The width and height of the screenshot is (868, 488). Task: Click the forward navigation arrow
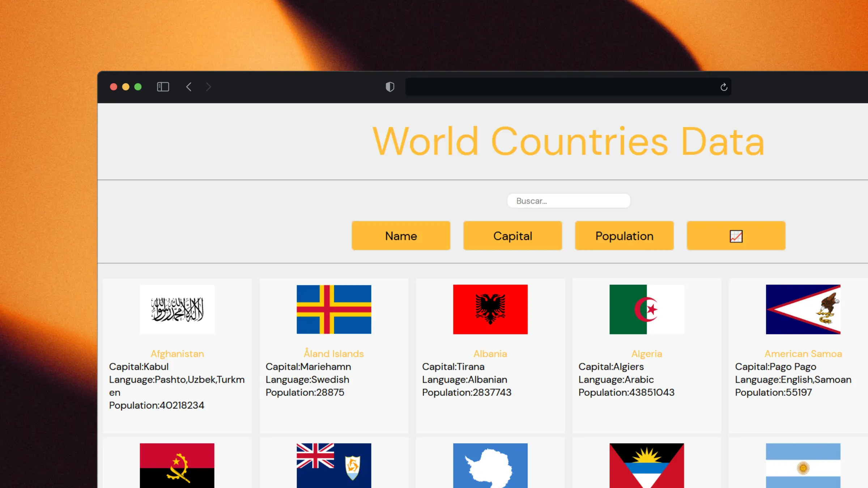click(x=208, y=87)
